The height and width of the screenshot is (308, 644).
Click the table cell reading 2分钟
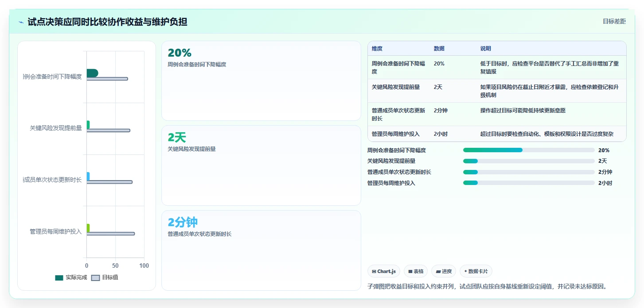[441, 110]
